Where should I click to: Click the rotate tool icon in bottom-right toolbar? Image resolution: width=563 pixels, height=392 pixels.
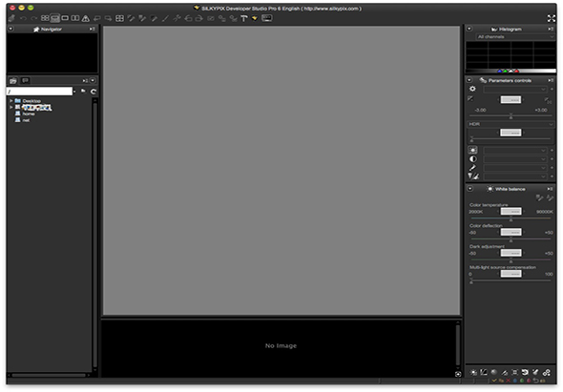coord(525,372)
